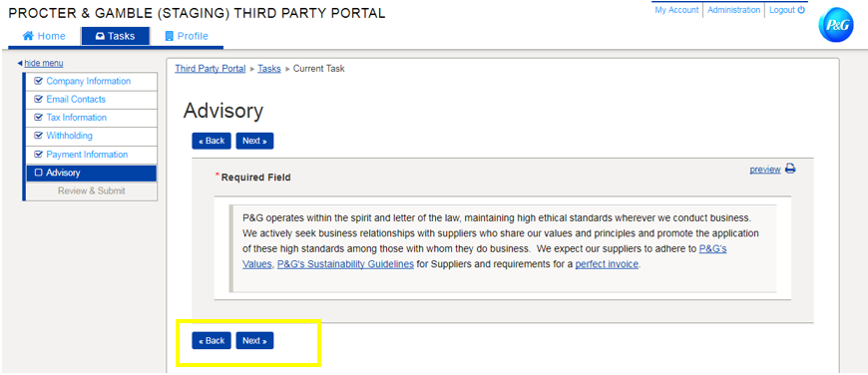Viewport: 868px width, 375px height.
Task: Open My Account link
Action: (x=676, y=10)
